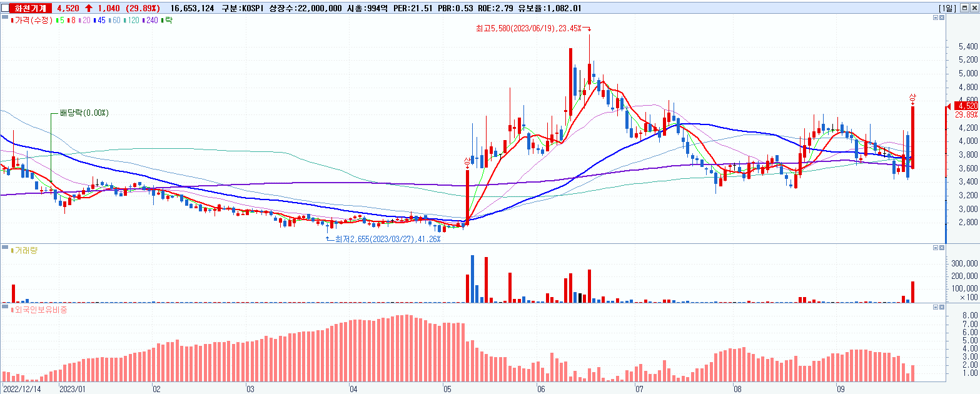Click the 거래량 indicator label

24,250
